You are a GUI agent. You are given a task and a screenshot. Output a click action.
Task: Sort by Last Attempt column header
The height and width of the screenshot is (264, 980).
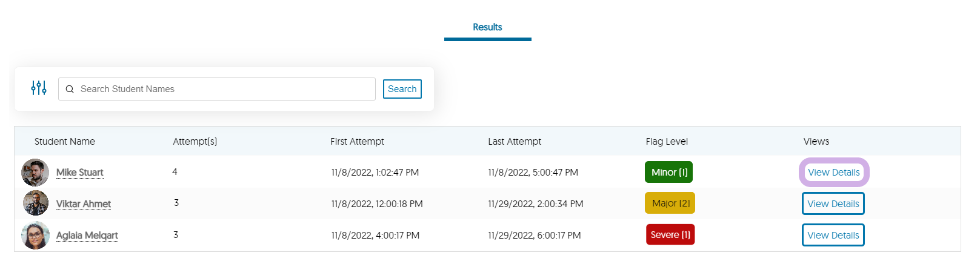[515, 141]
